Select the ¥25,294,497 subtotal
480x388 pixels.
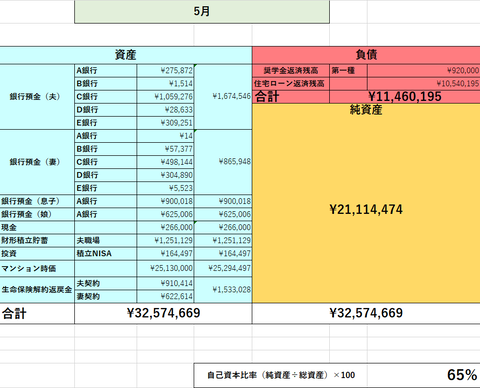point(223,269)
